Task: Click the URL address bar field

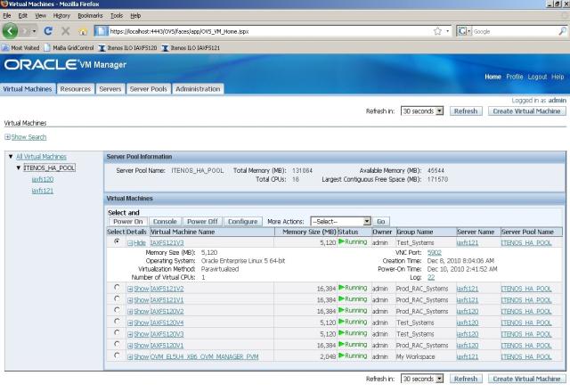Action: point(269,31)
